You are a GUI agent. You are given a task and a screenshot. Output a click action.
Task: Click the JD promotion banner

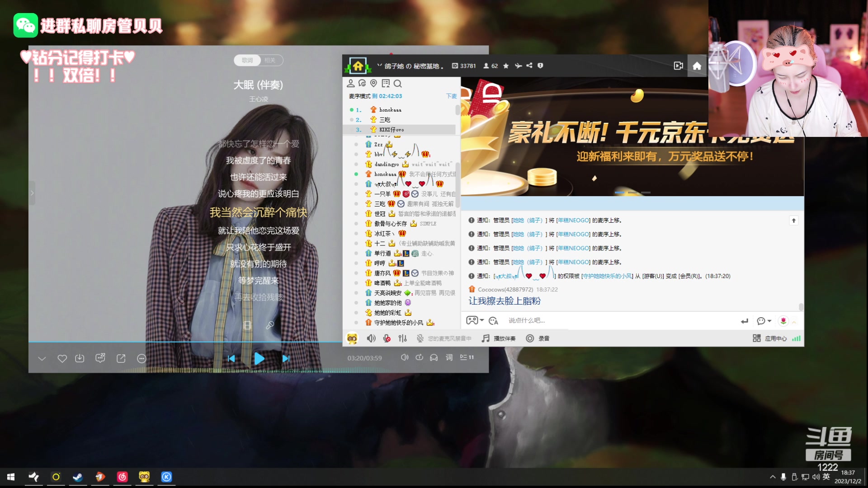coord(632,136)
